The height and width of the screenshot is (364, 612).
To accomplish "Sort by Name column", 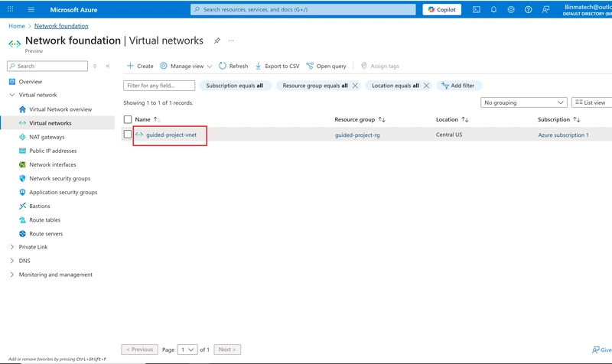I will (148, 119).
